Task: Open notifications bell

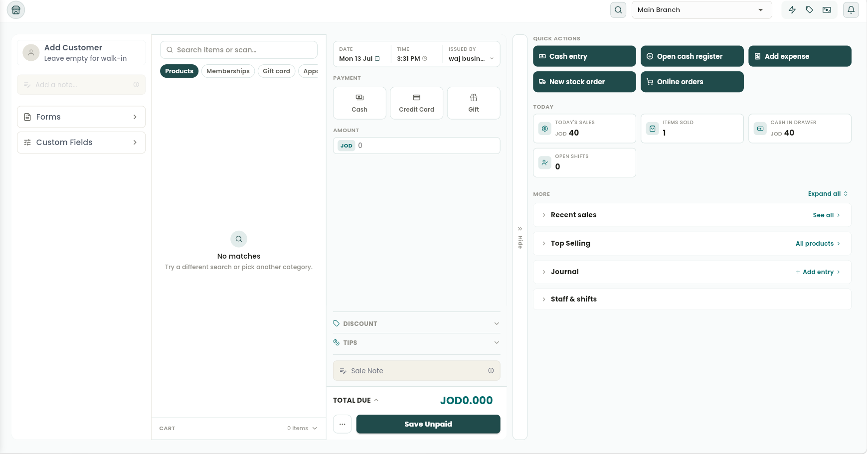Action: click(851, 10)
